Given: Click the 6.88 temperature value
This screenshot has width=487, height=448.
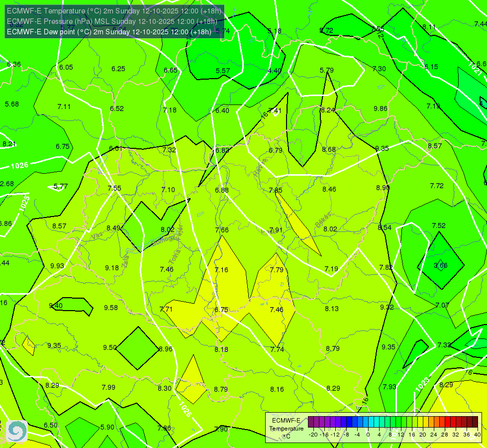Looking at the screenshot, I should (x=222, y=190).
